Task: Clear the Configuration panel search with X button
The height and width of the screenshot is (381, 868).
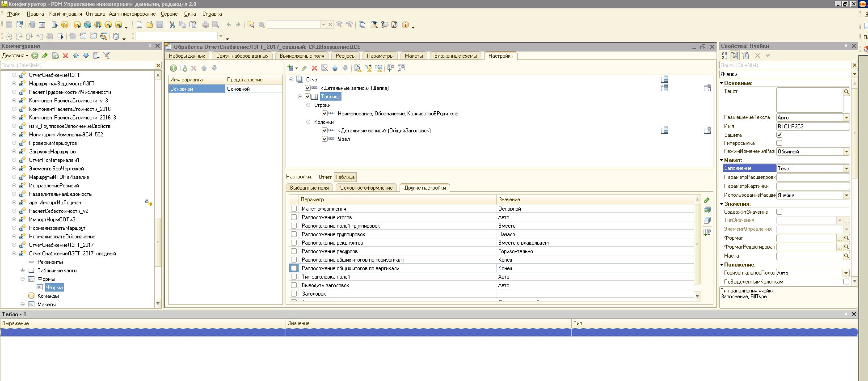Action: pos(158,65)
